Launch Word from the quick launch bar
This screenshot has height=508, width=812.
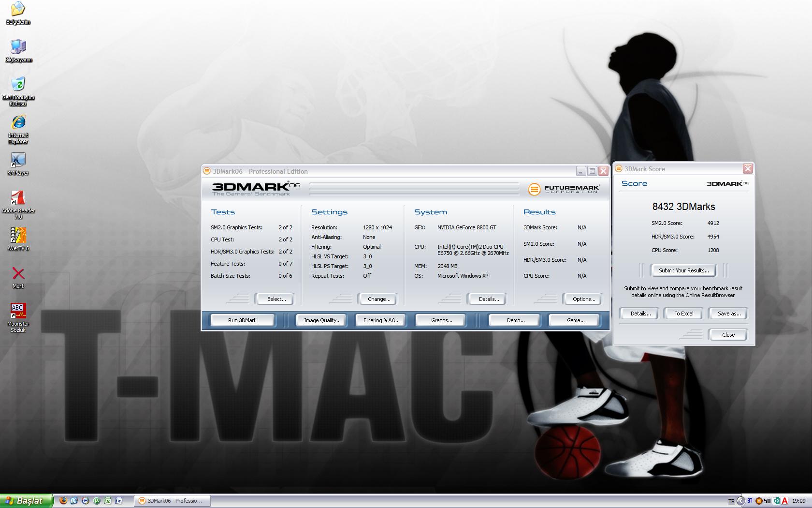click(118, 501)
